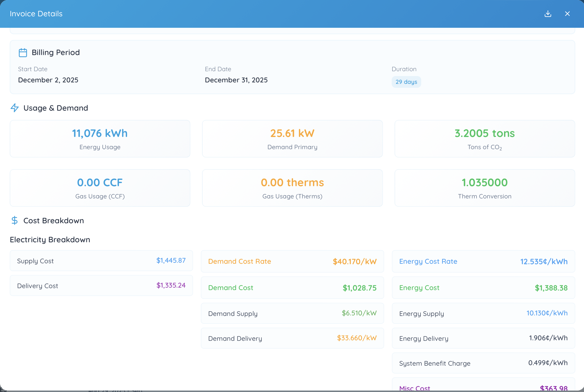Click the Supply Cost row
This screenshot has width=584, height=392.
[101, 261]
